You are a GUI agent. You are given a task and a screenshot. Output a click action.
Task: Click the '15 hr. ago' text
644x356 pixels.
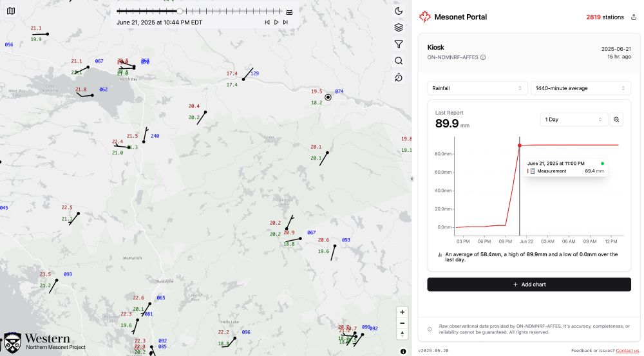[619, 57]
